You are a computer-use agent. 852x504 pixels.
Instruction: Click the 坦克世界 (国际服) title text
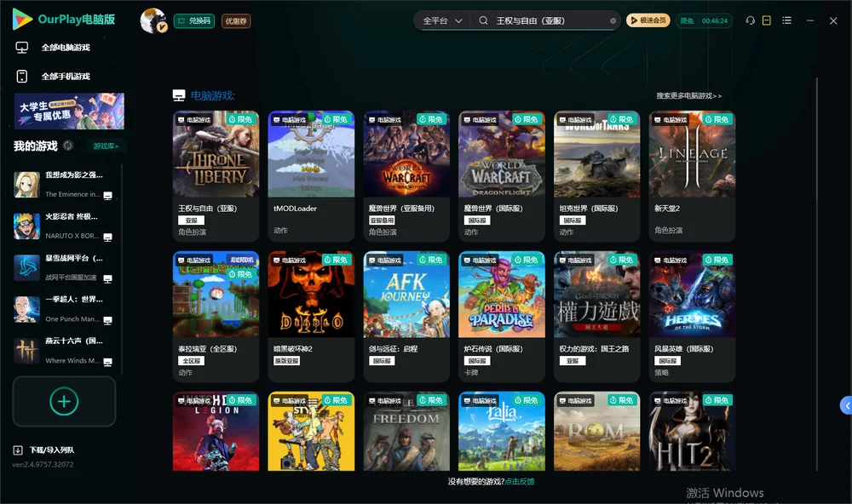[x=589, y=209]
